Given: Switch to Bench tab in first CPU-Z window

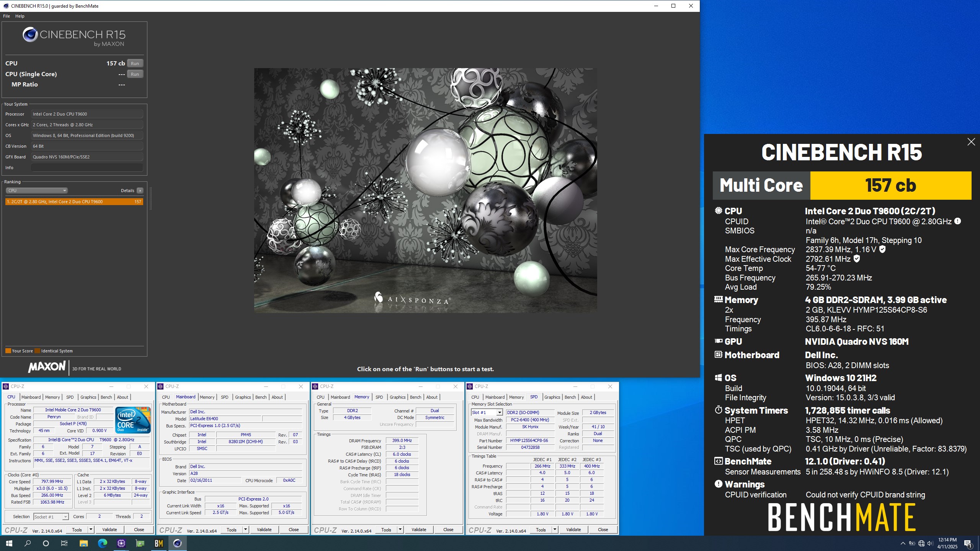Looking at the screenshot, I should (x=106, y=397).
